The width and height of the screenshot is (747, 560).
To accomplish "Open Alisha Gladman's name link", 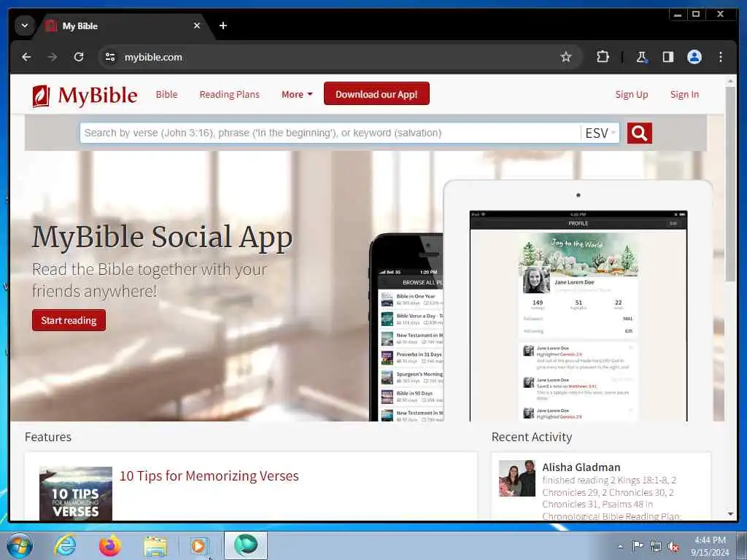I will (x=581, y=467).
